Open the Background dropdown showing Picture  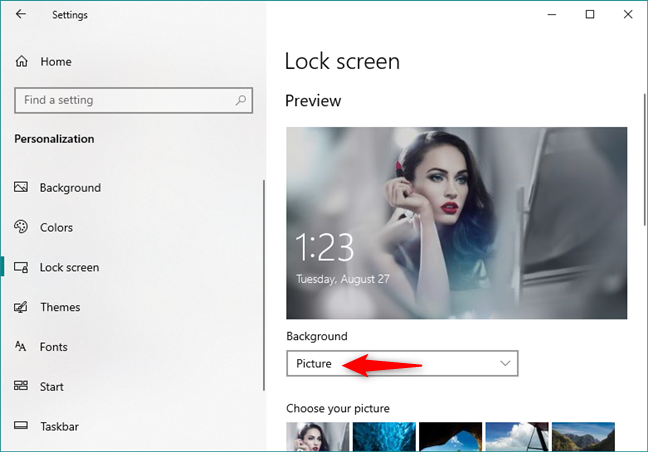tap(403, 364)
